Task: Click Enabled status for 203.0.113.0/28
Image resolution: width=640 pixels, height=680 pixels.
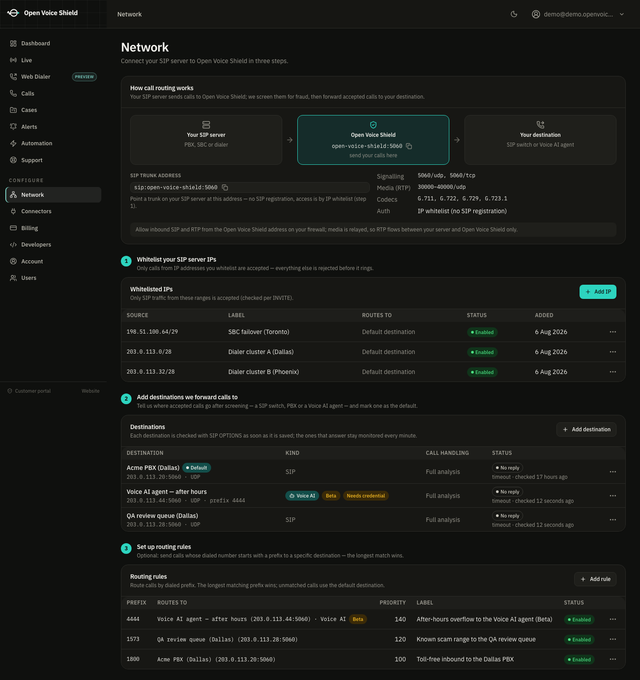Action: tap(482, 352)
